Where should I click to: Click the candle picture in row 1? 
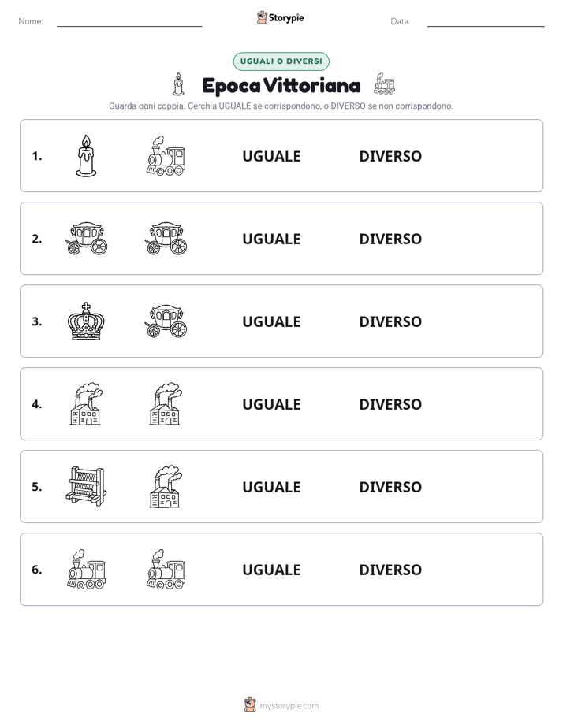[x=86, y=156]
